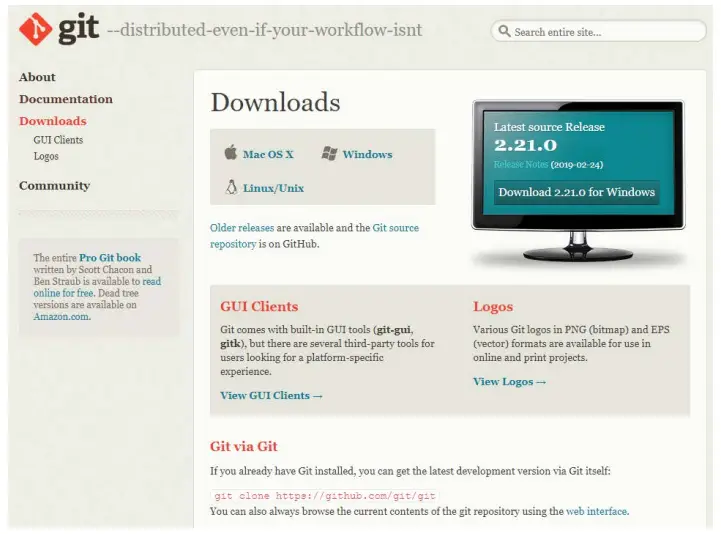721x534 pixels.
Task: Click the Apple Mac OS X icon
Action: (x=231, y=154)
